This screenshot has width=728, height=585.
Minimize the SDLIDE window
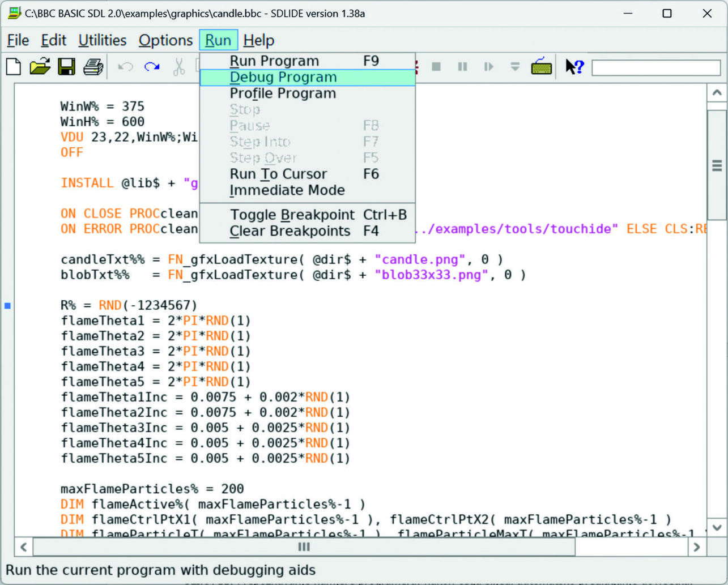tap(628, 13)
